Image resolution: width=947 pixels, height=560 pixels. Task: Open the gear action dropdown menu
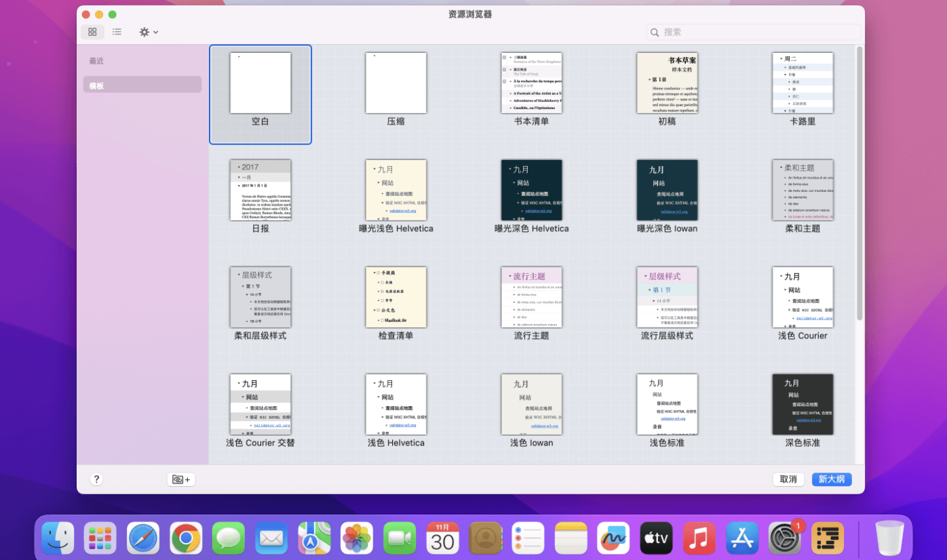pyautogui.click(x=148, y=32)
